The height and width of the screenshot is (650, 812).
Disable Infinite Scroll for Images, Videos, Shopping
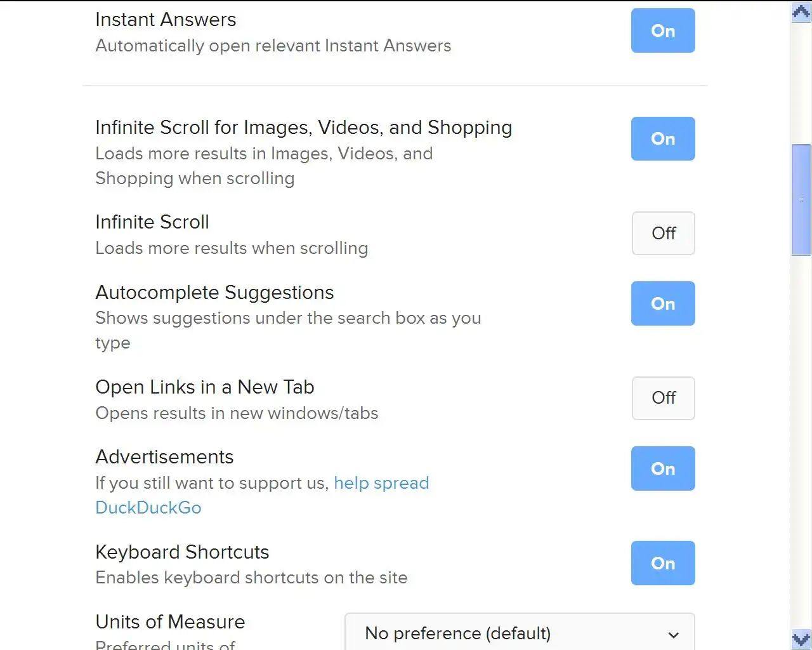pyautogui.click(x=662, y=138)
